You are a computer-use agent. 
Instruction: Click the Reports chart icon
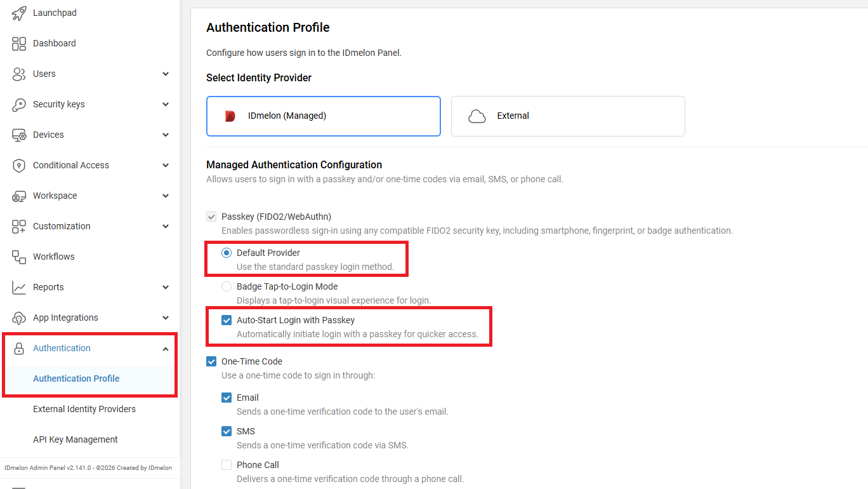(19, 287)
